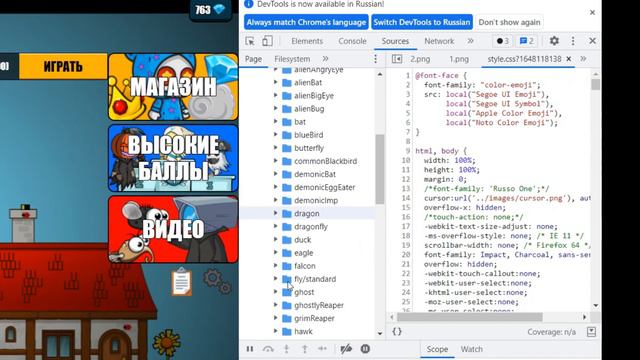Switch to the Console panel

[x=352, y=41]
